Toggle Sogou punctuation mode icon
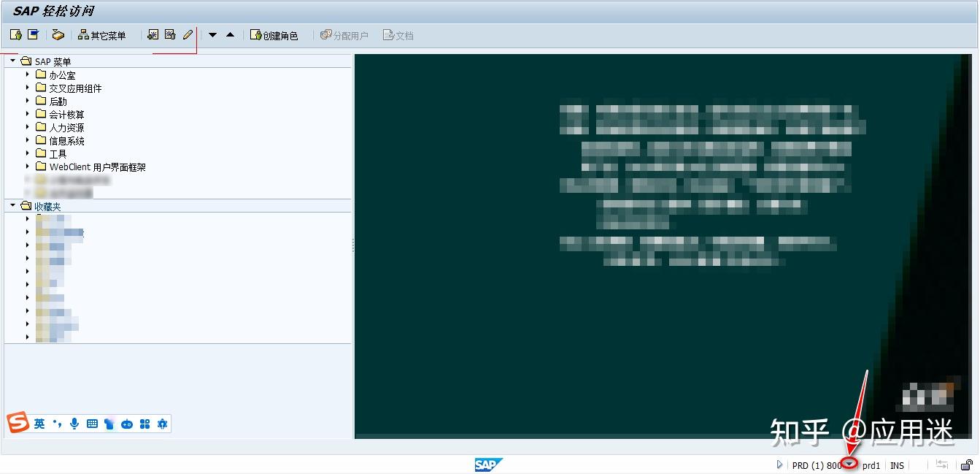Screen dimensions: 980x474 tap(57, 424)
